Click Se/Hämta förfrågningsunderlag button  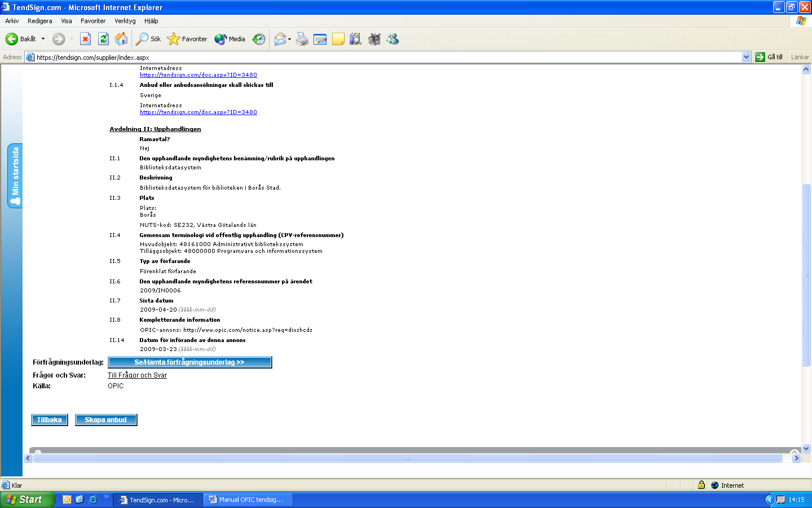point(190,362)
